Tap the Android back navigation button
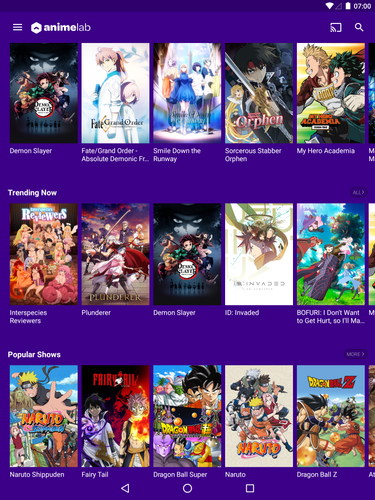Image resolution: width=375 pixels, height=500 pixels. pos(125,488)
